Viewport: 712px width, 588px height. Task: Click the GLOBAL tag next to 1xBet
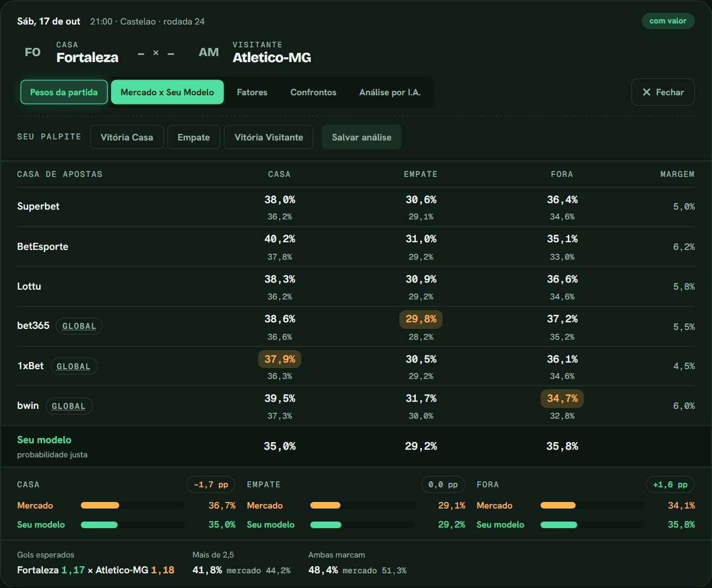(x=73, y=366)
